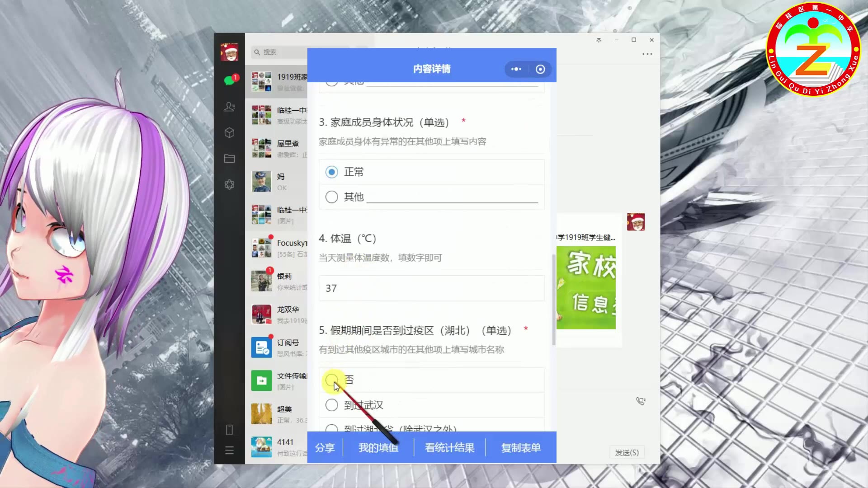Open the 妈 chat with OK message
The image size is (868, 488).
point(276,182)
